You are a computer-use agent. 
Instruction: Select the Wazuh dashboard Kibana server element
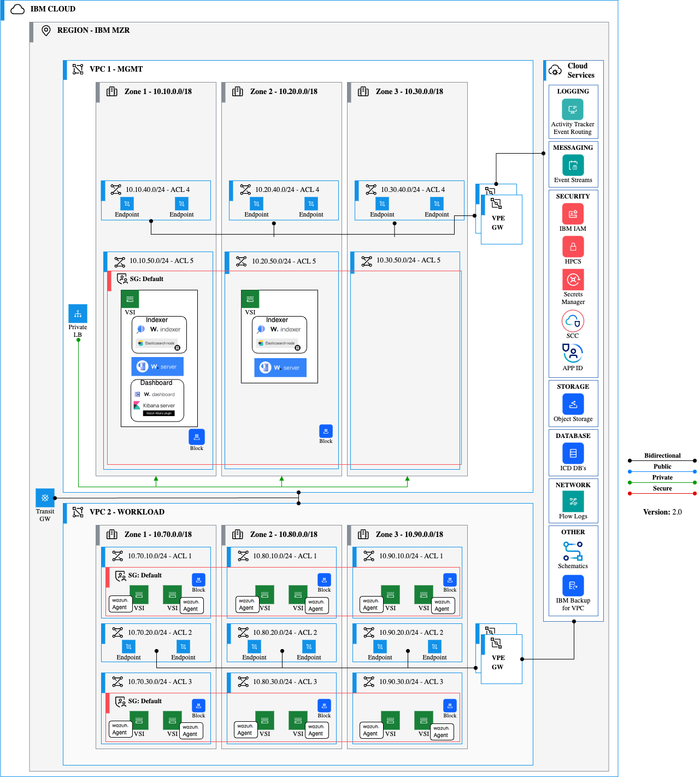point(158,405)
